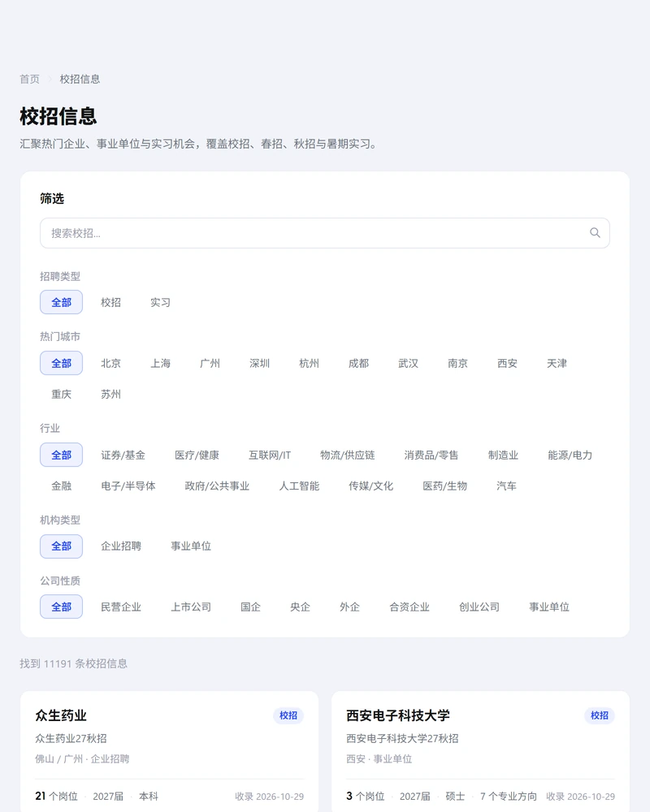Pick 制造业 industry filter
This screenshot has width=650, height=812.
pos(503,456)
